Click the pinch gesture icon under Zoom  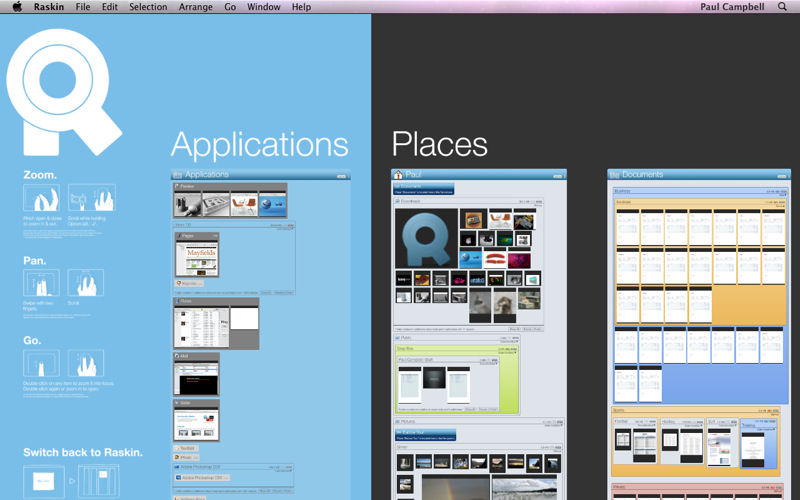[x=41, y=197]
